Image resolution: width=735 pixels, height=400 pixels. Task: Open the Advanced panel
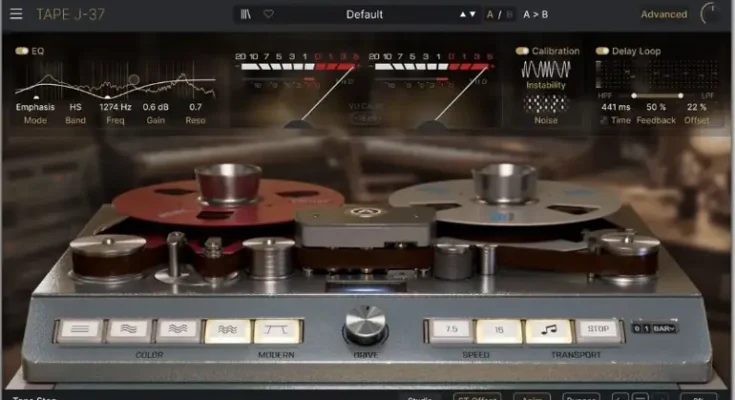pos(663,14)
